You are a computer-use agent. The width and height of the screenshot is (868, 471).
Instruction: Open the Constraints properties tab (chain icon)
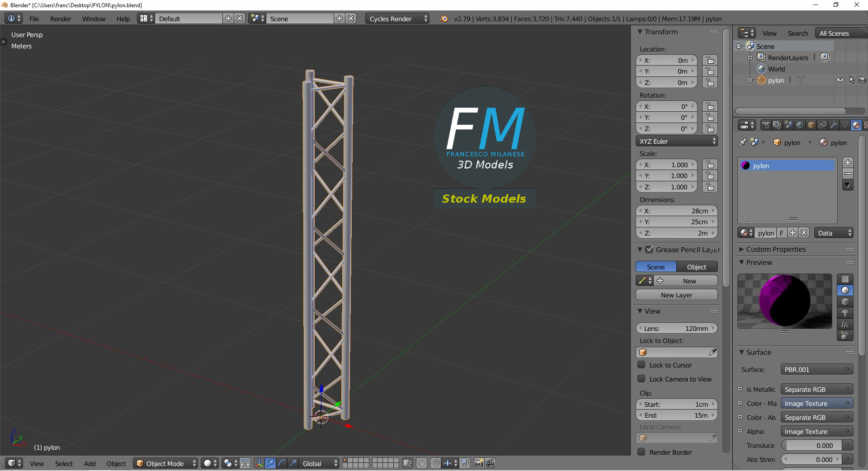[822, 125]
